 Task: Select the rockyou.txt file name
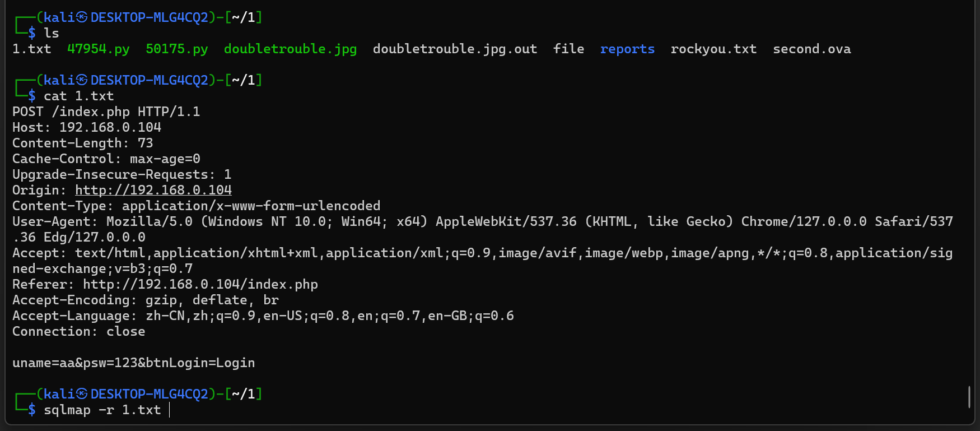[713, 49]
